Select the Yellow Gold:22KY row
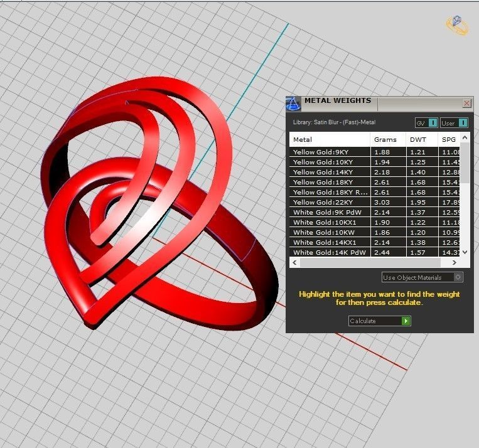 pyautogui.click(x=375, y=202)
